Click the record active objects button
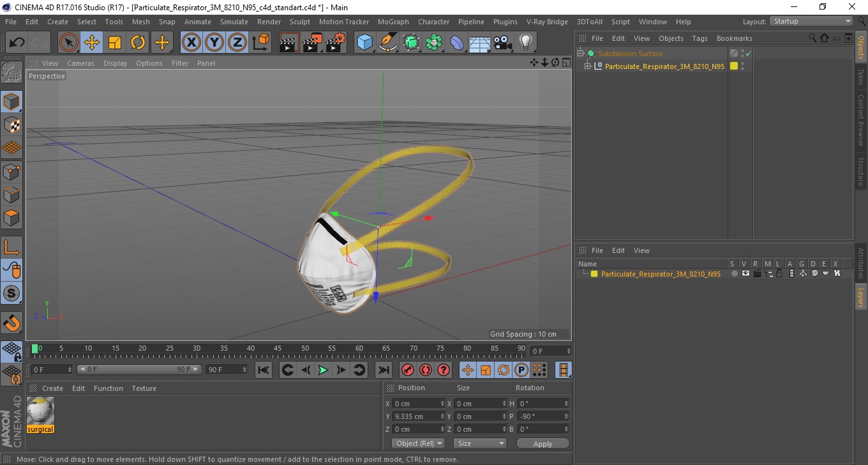The image size is (868, 465). (408, 370)
